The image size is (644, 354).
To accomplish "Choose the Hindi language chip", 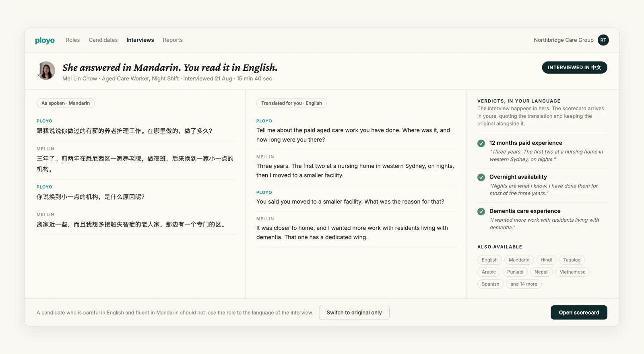I will click(x=546, y=260).
